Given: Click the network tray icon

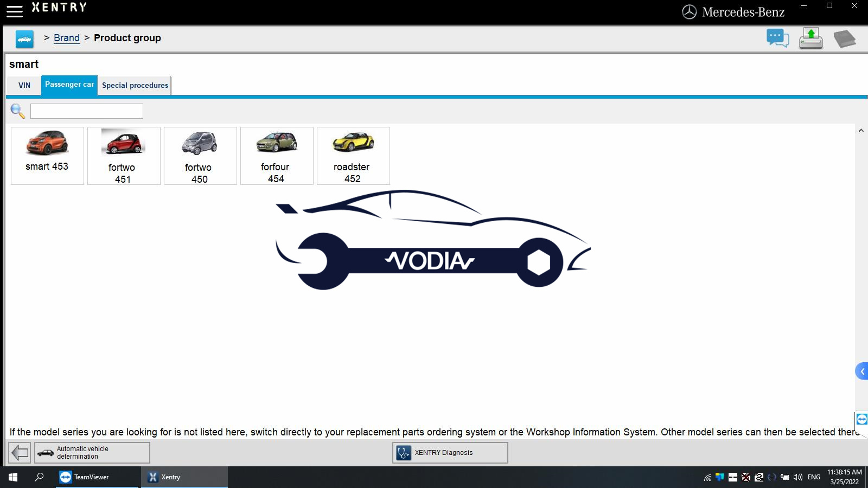Looking at the screenshot, I should click(x=707, y=477).
